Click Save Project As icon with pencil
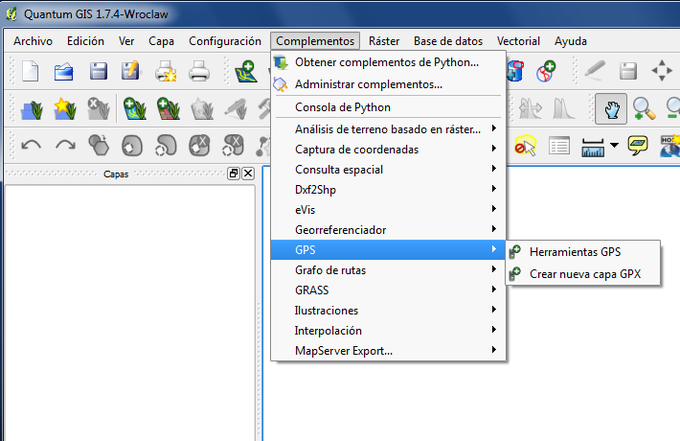 point(131,71)
